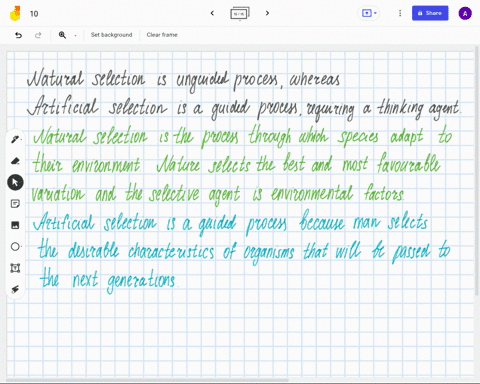Screen dimensions: 480x384
Task: Click the blue handwriting "the next generations"
Action: tap(107, 280)
